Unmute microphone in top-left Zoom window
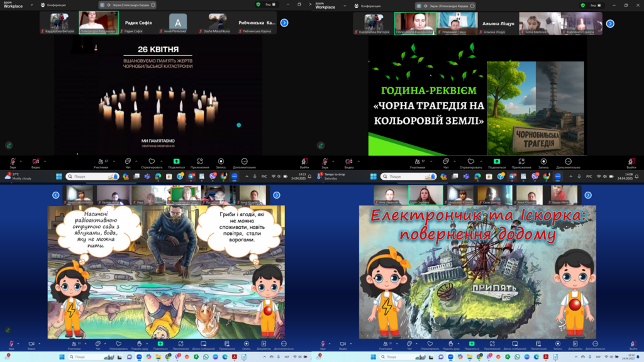This screenshot has width=644, height=362. pyautogui.click(x=13, y=163)
